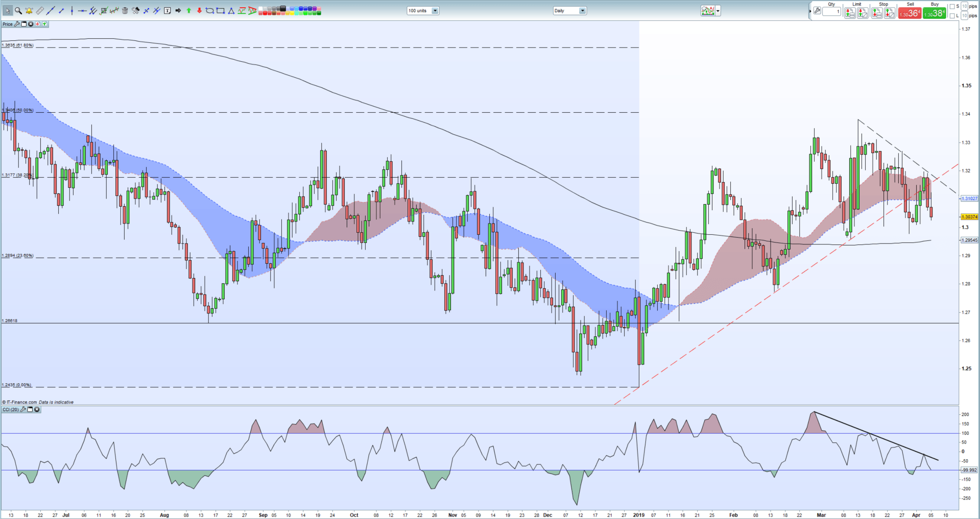Open the price alert bell tool
Viewport: 980px width, 519px height.
(29, 11)
